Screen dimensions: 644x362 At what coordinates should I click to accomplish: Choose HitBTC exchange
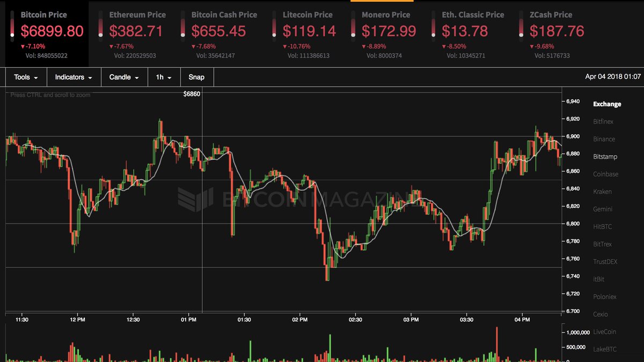[x=602, y=227]
